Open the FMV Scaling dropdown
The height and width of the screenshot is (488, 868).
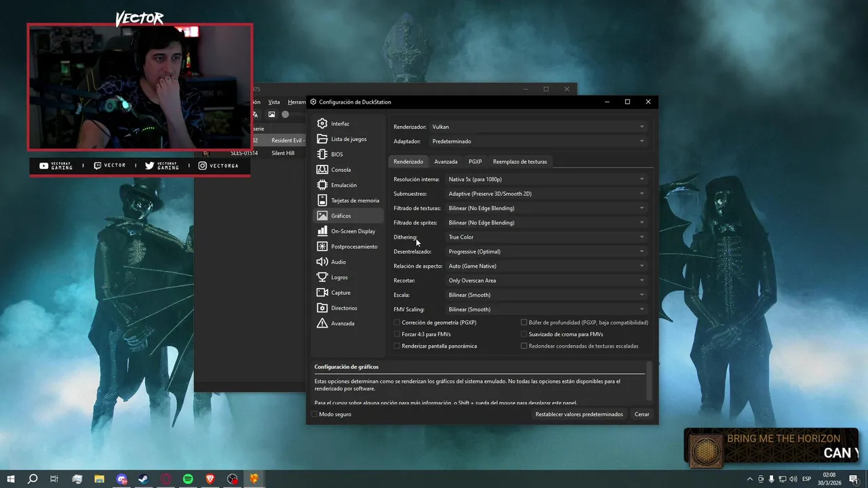[x=547, y=309]
